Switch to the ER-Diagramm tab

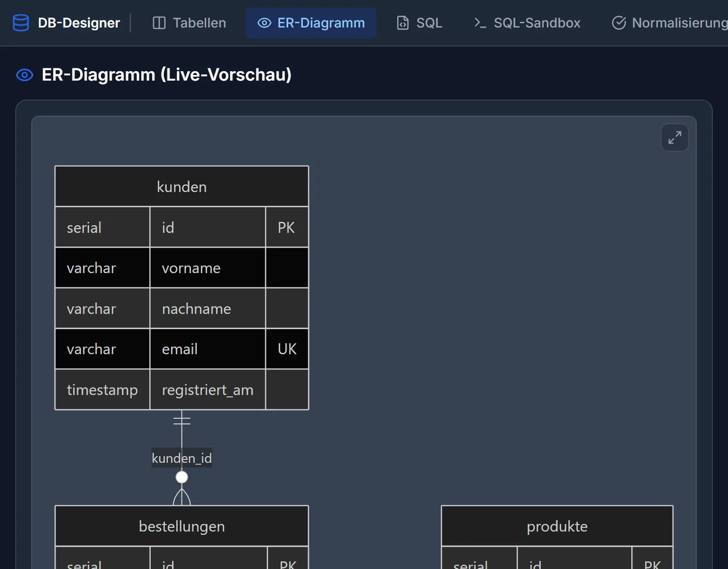(x=311, y=23)
